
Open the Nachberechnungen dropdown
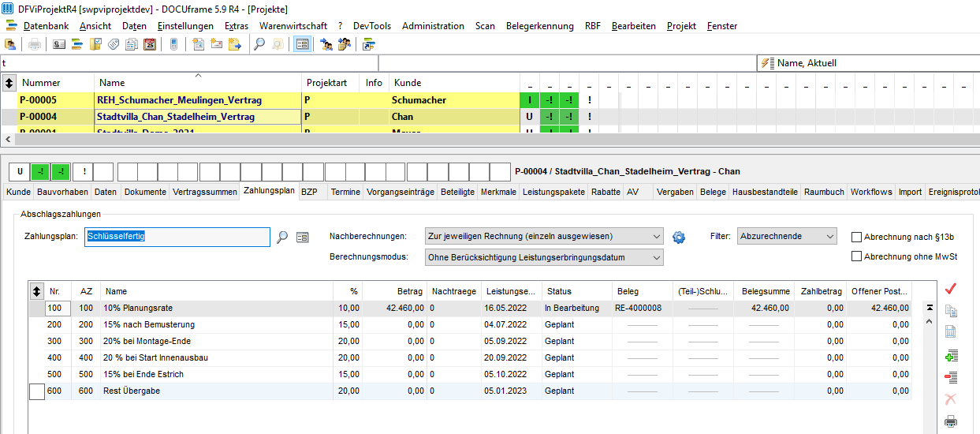coord(544,236)
